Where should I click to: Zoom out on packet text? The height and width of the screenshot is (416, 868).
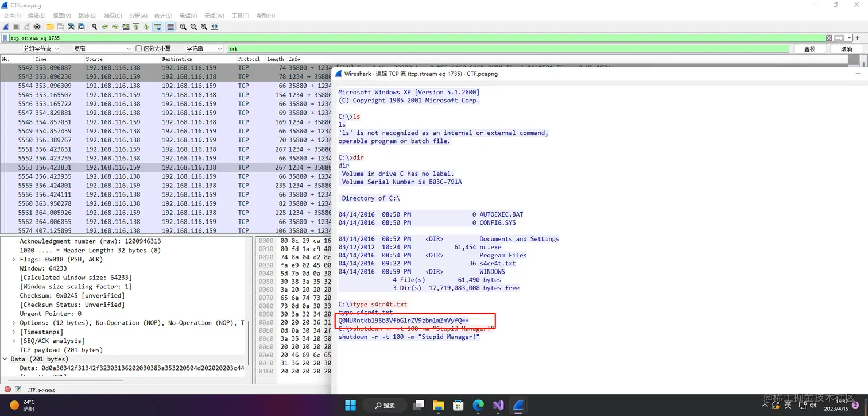(x=193, y=26)
